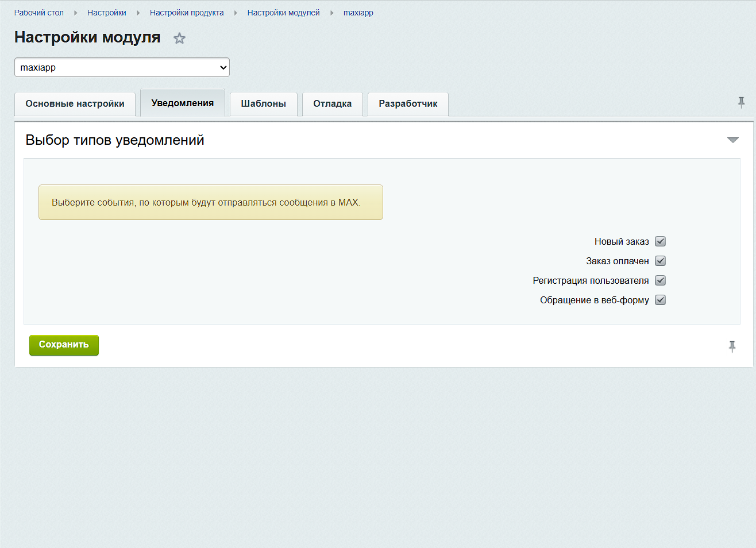Navigate to Настройки продукта breadcrumb
Image resolution: width=756 pixels, height=548 pixels.
click(x=187, y=13)
